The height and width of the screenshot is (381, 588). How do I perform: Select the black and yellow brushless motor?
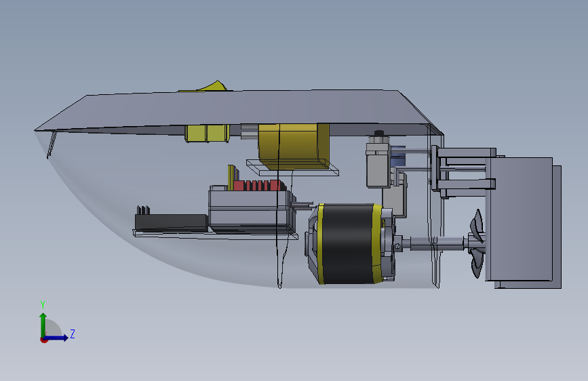[350, 244]
